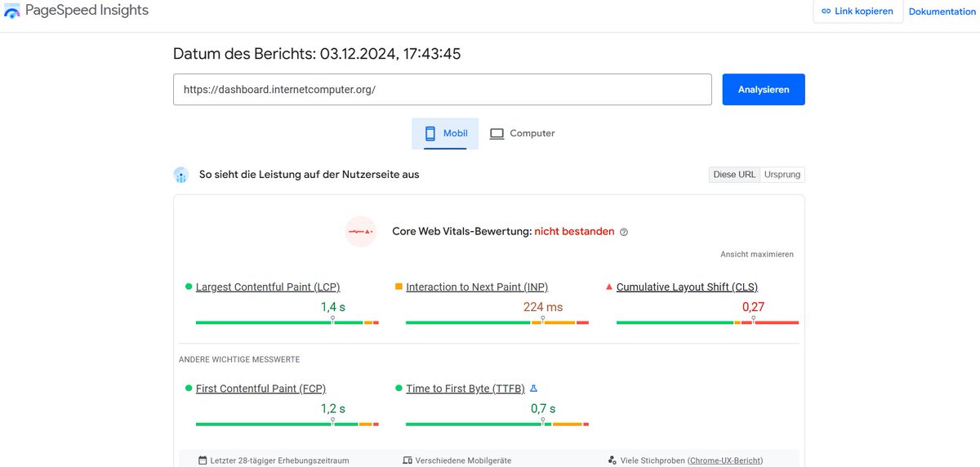Switch to the Mobil tab
Viewport: 980px width, 467px height.
pyautogui.click(x=445, y=134)
